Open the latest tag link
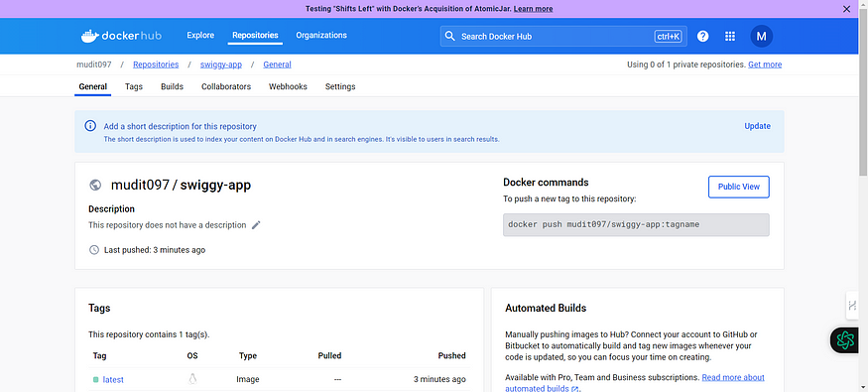This screenshot has height=392, width=868. (x=113, y=379)
